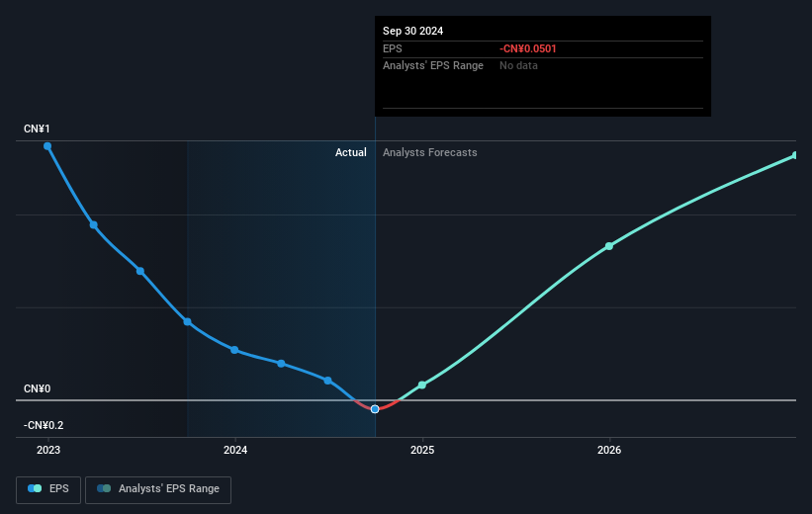Click the CN¥0 y-axis label
This screenshot has height=514, width=812.
tap(37, 388)
